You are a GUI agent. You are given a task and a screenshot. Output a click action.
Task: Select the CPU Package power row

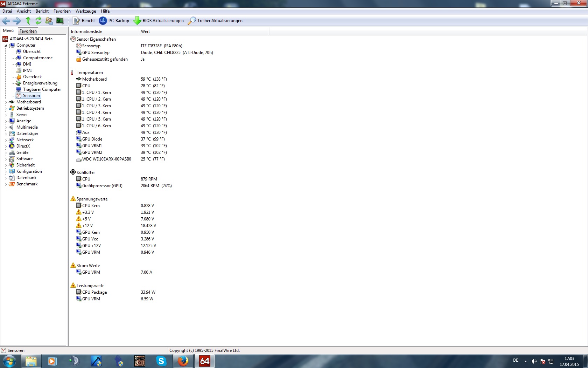115,292
